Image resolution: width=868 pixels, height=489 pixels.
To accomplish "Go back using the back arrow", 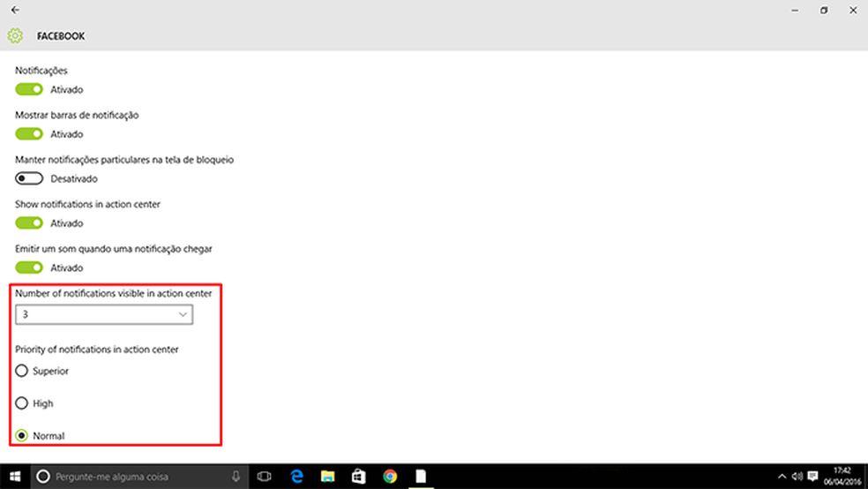I will pos(15,10).
